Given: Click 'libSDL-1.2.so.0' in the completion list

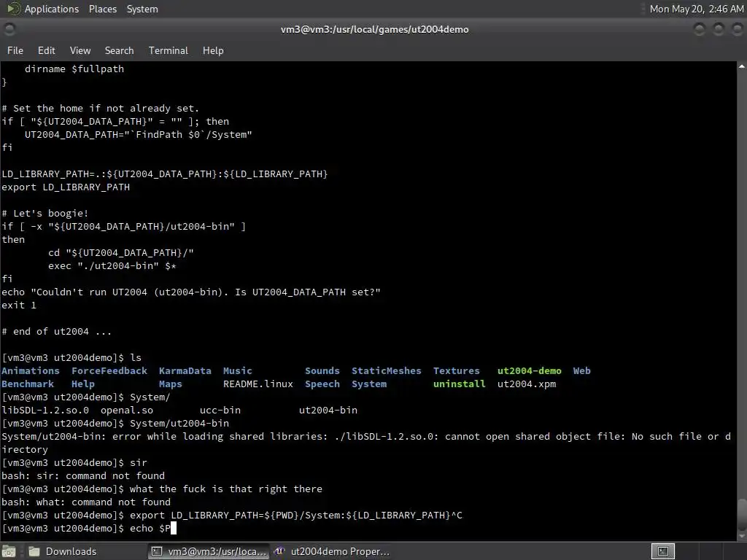Looking at the screenshot, I should click(x=45, y=410).
